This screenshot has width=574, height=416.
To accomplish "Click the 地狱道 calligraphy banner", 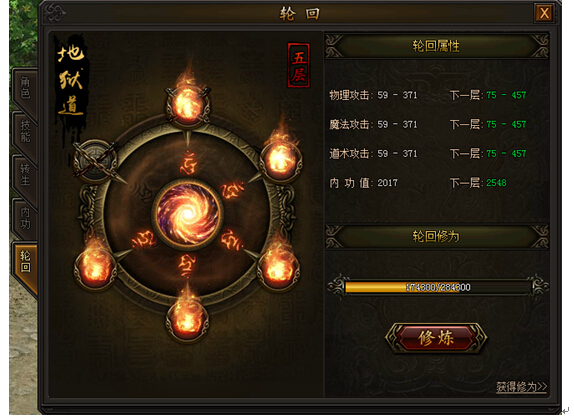I will (x=71, y=81).
